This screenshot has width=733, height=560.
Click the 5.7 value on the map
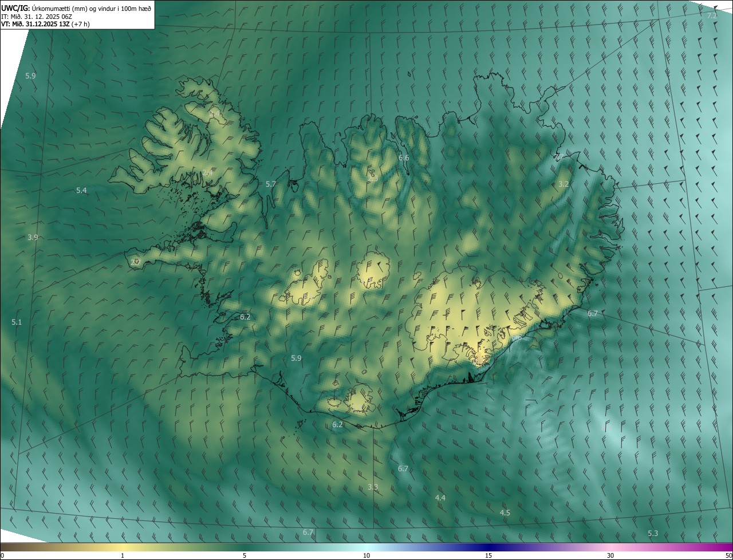pyautogui.click(x=271, y=184)
